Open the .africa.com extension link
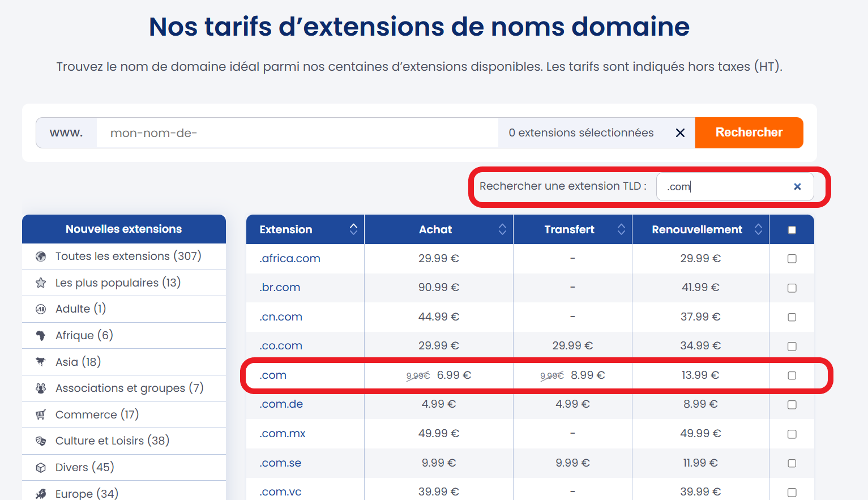Viewport: 868px width, 500px height. pyautogui.click(x=289, y=258)
